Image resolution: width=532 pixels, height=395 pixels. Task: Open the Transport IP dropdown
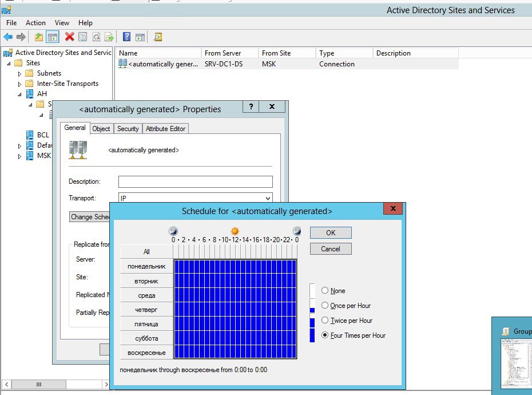tap(268, 198)
